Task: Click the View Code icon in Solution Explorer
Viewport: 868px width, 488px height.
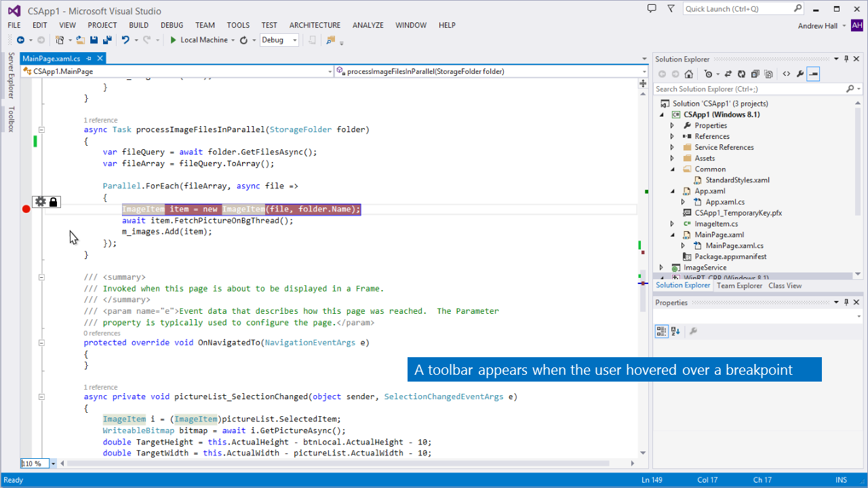Action: click(x=787, y=74)
